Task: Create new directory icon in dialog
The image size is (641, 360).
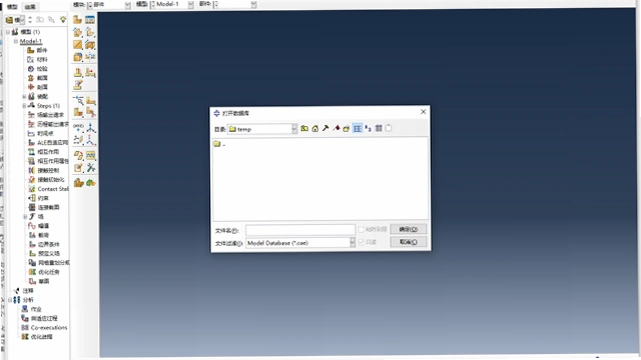Action: [346, 128]
